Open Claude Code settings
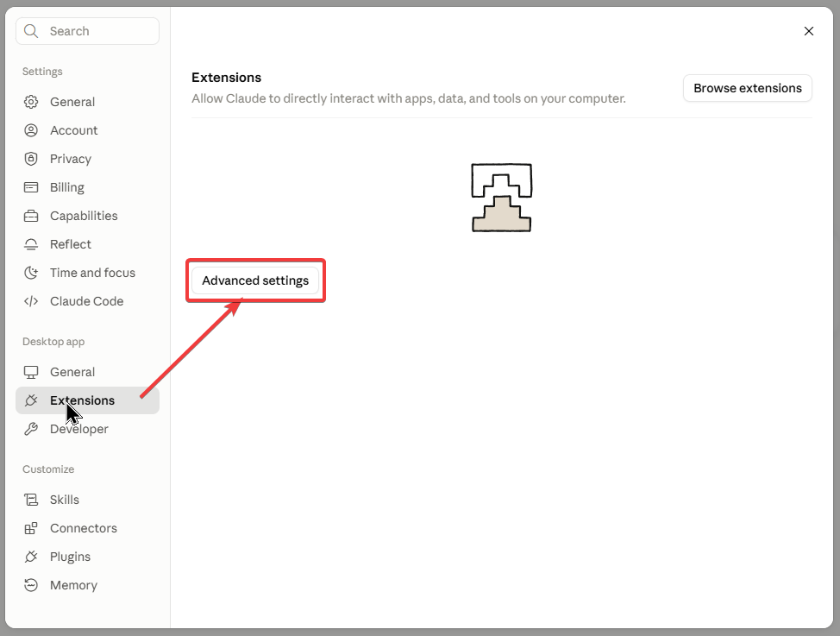Image resolution: width=840 pixels, height=636 pixels. (87, 301)
